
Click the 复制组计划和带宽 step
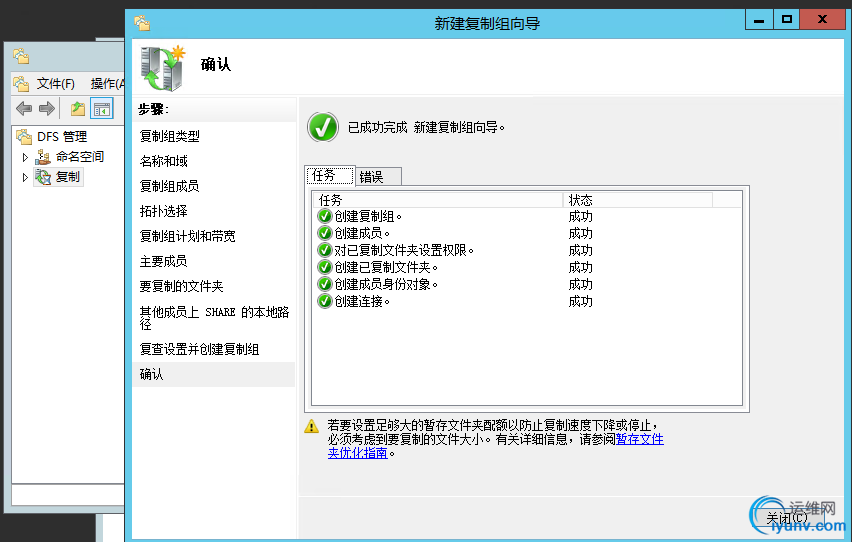(187, 236)
